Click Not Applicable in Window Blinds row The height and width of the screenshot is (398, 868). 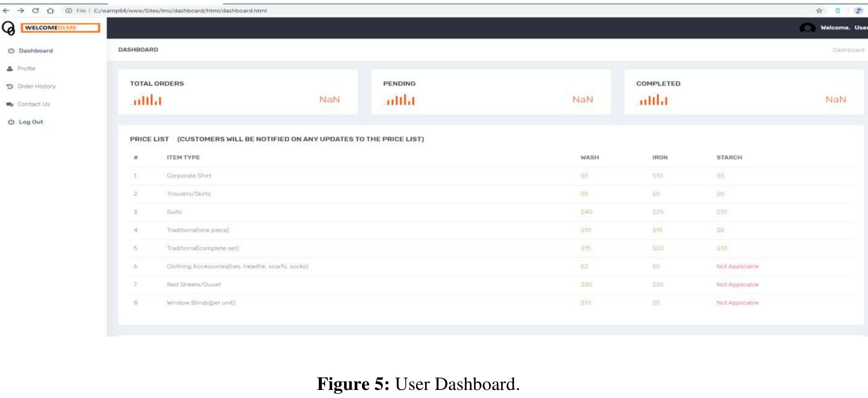737,303
